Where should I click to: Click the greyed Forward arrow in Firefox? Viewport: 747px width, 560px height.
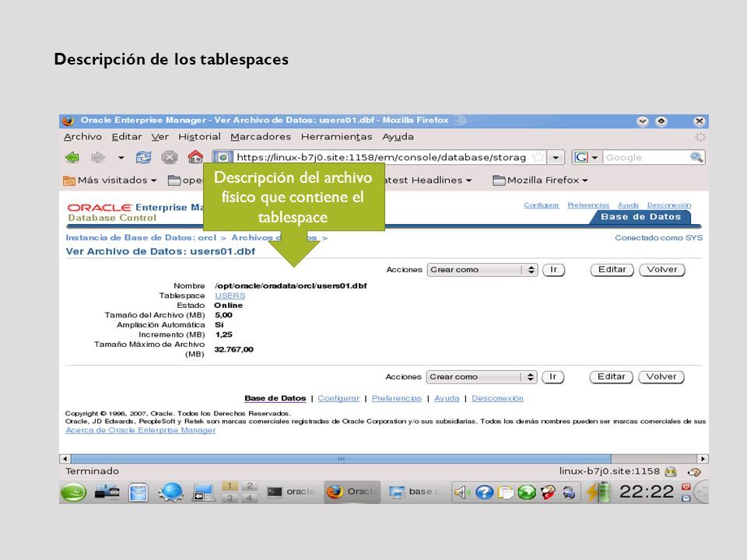pos(98,157)
